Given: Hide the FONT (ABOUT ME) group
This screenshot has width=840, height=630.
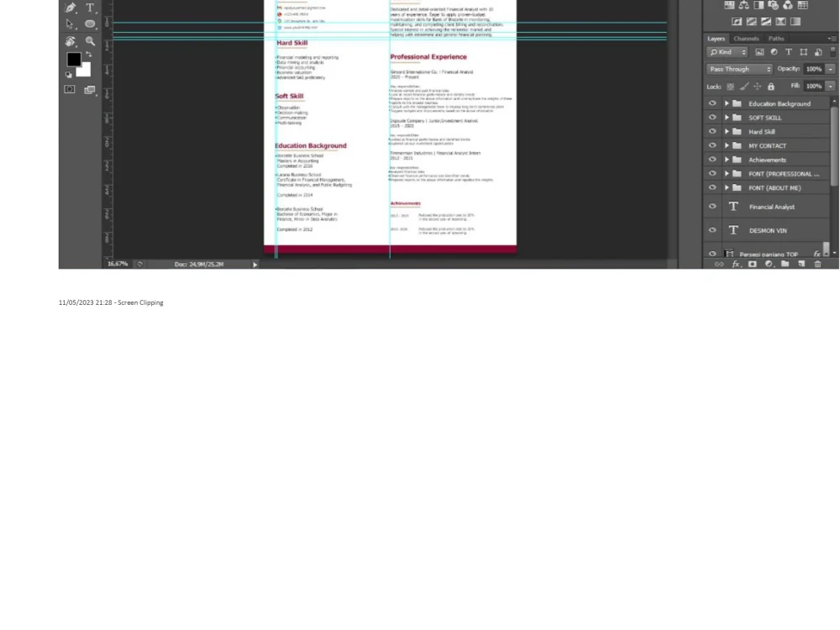Looking at the screenshot, I should click(x=712, y=187).
